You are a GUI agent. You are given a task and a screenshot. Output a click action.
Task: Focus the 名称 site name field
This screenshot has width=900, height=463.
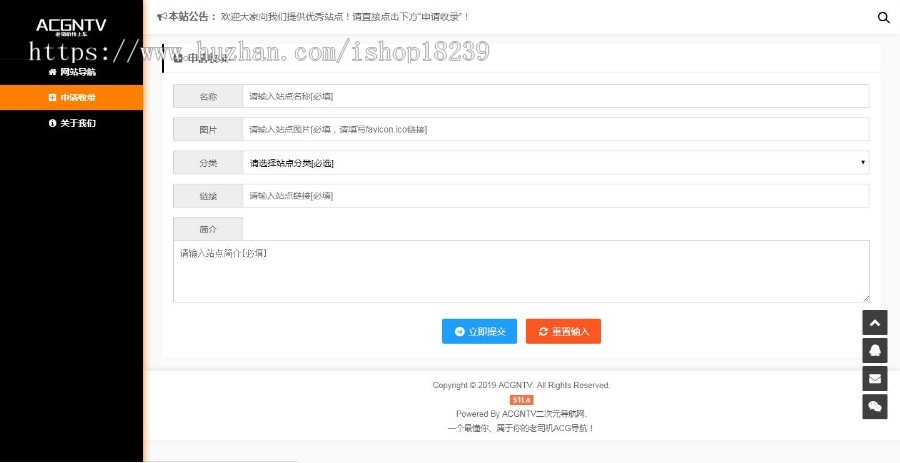[555, 96]
